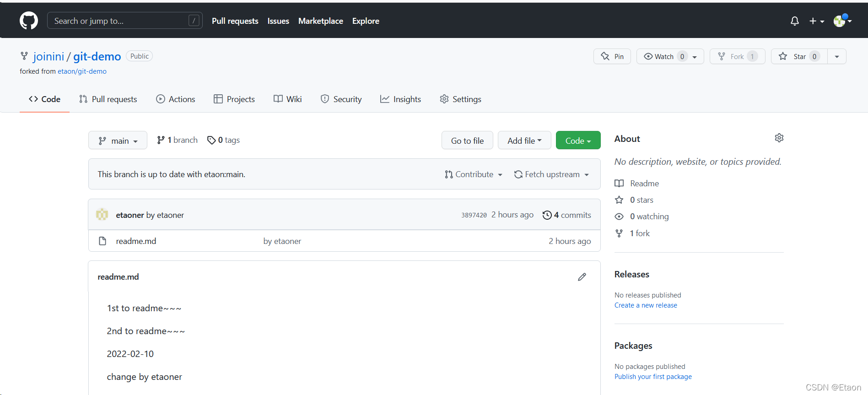The image size is (868, 395).
Task: Open Issues in top navigation
Action: (x=278, y=21)
